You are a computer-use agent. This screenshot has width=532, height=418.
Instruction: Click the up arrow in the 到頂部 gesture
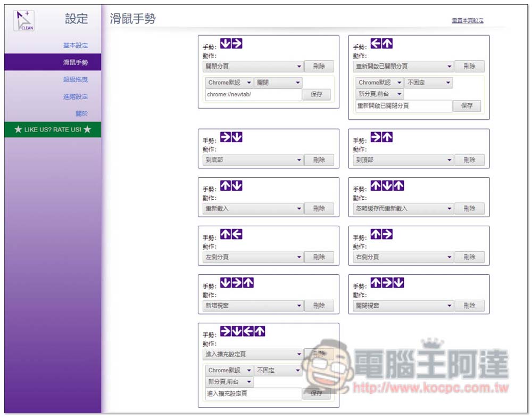(387, 137)
